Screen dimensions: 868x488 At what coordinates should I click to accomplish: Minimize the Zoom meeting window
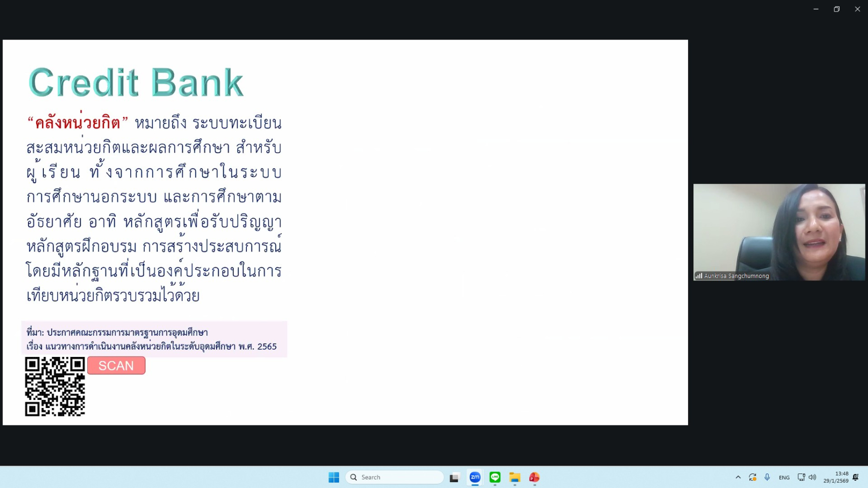point(816,9)
